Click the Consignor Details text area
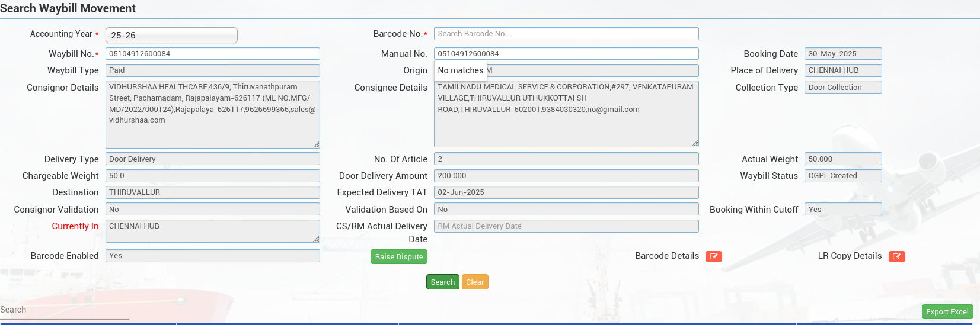 pyautogui.click(x=212, y=114)
